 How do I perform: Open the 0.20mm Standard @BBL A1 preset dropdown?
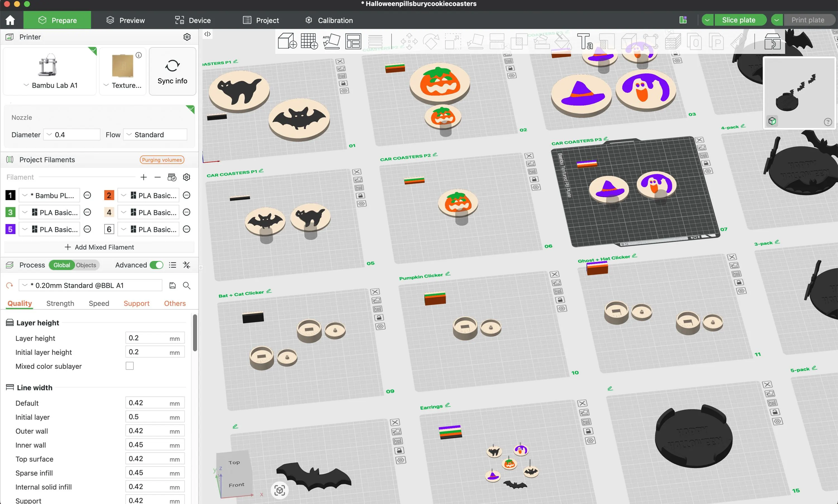point(90,285)
